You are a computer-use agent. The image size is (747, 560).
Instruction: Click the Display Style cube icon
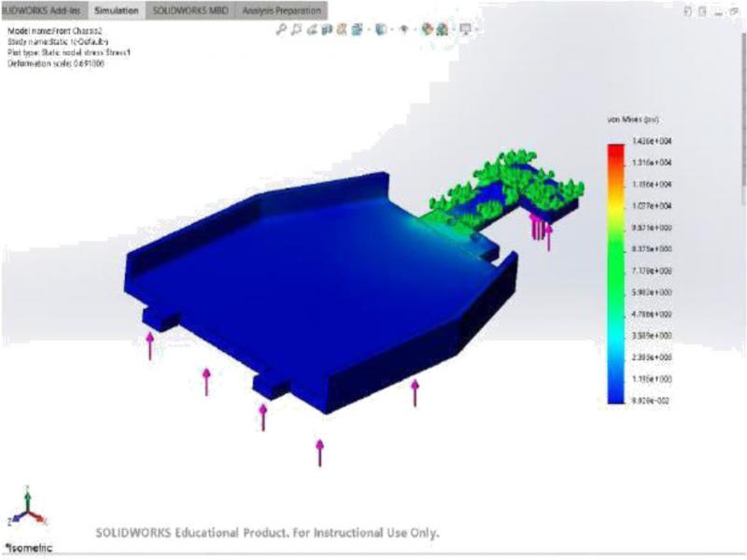pos(382,30)
